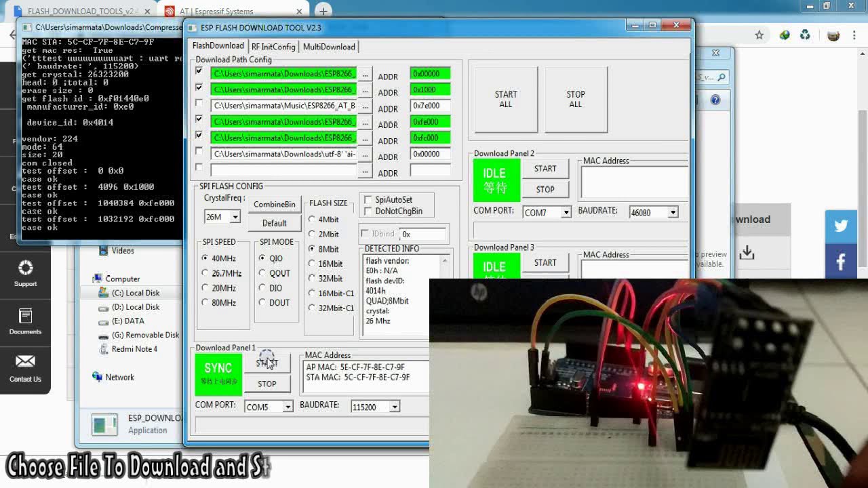Click STOP in Download Panel 2
Viewport: 868px width, 488px height.
click(545, 189)
